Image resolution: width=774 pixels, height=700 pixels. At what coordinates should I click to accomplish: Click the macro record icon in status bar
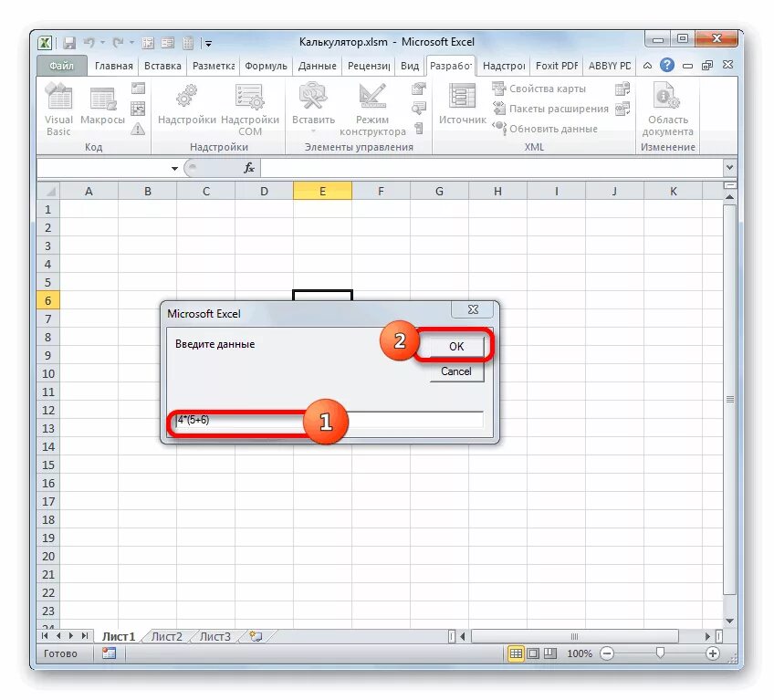(109, 653)
